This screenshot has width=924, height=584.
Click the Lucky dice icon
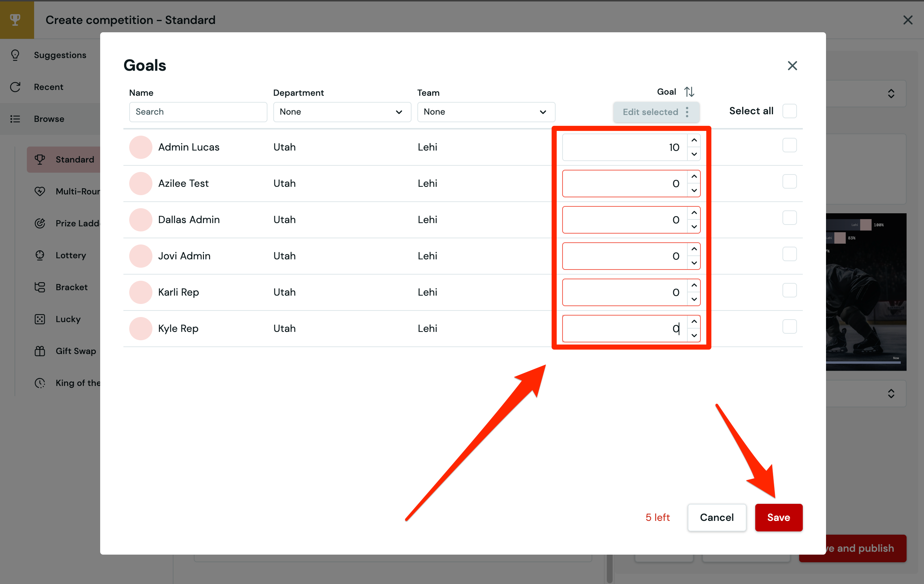pyautogui.click(x=40, y=318)
